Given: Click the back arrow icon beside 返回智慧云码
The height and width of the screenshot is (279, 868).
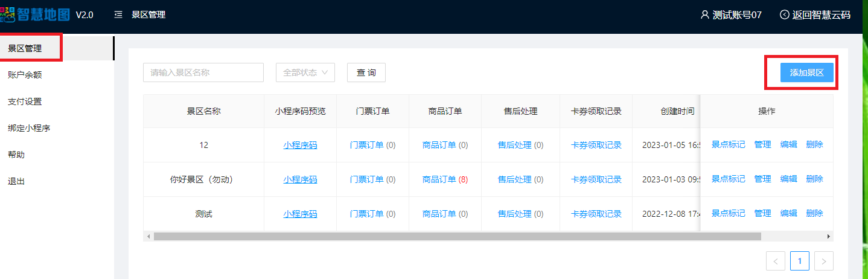Looking at the screenshot, I should 785,14.
